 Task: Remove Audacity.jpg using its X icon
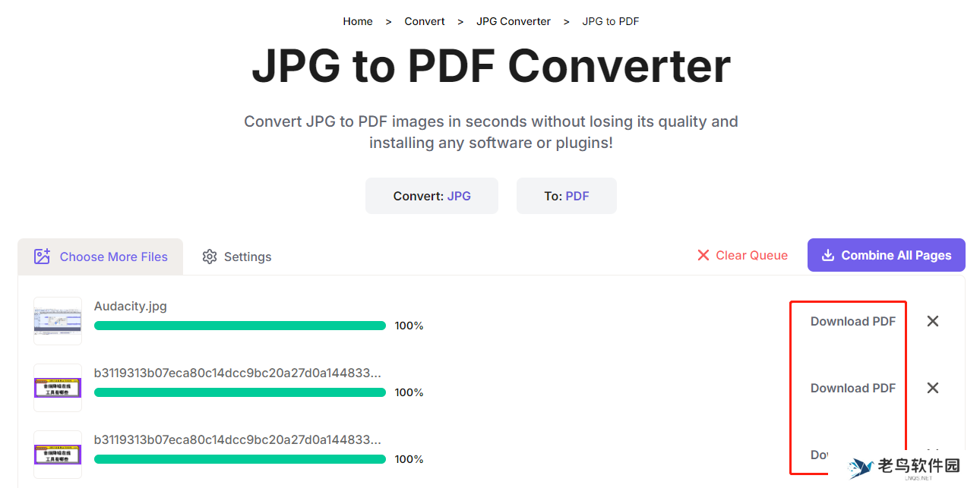pyautogui.click(x=933, y=321)
